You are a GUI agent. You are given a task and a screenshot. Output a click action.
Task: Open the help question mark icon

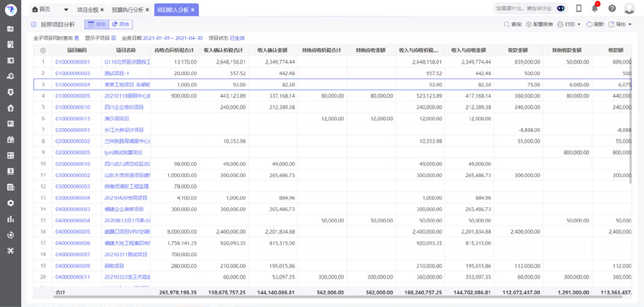(x=612, y=9)
